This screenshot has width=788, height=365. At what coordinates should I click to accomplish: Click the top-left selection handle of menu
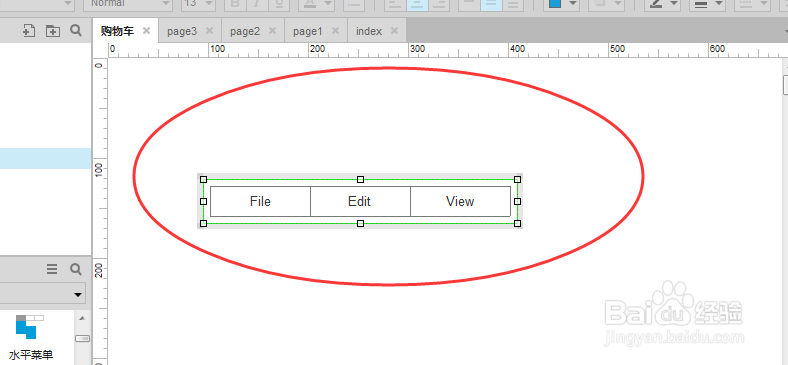coord(204,179)
